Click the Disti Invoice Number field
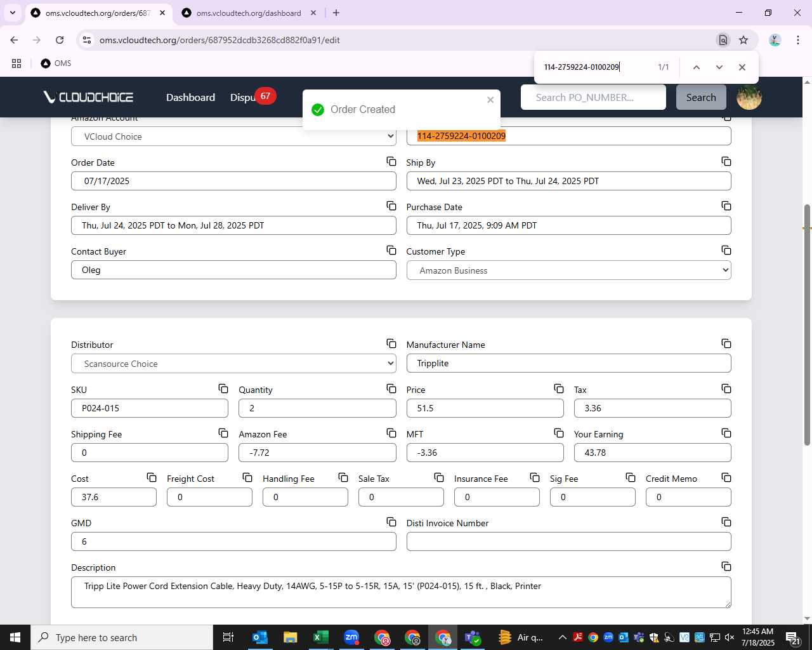This screenshot has width=812, height=650. click(568, 541)
